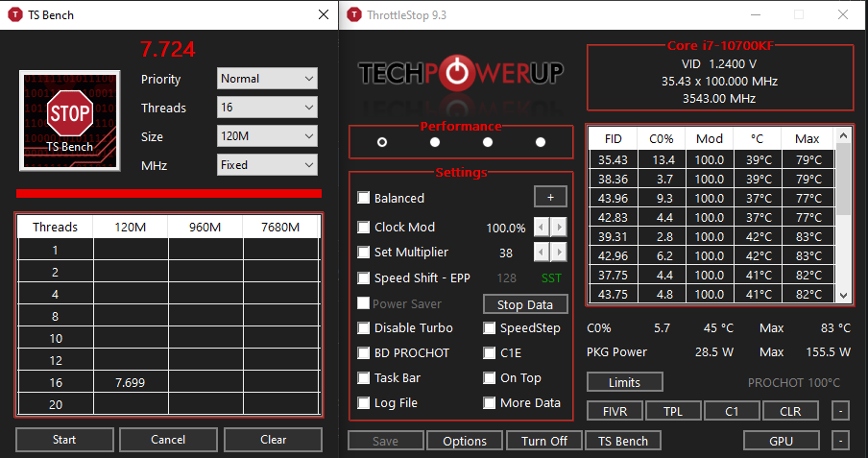
Task: Increase the Set Multiplier value with right arrow
Action: [559, 253]
